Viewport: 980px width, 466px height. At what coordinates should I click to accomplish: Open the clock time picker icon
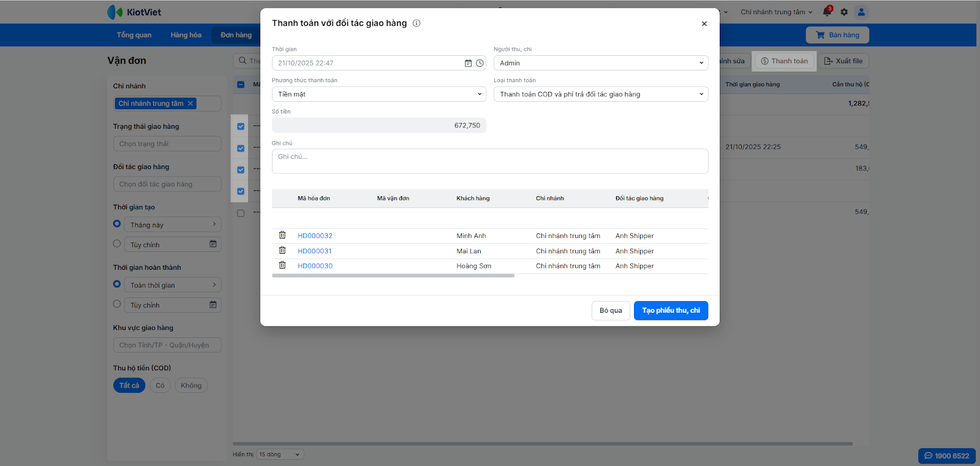480,63
